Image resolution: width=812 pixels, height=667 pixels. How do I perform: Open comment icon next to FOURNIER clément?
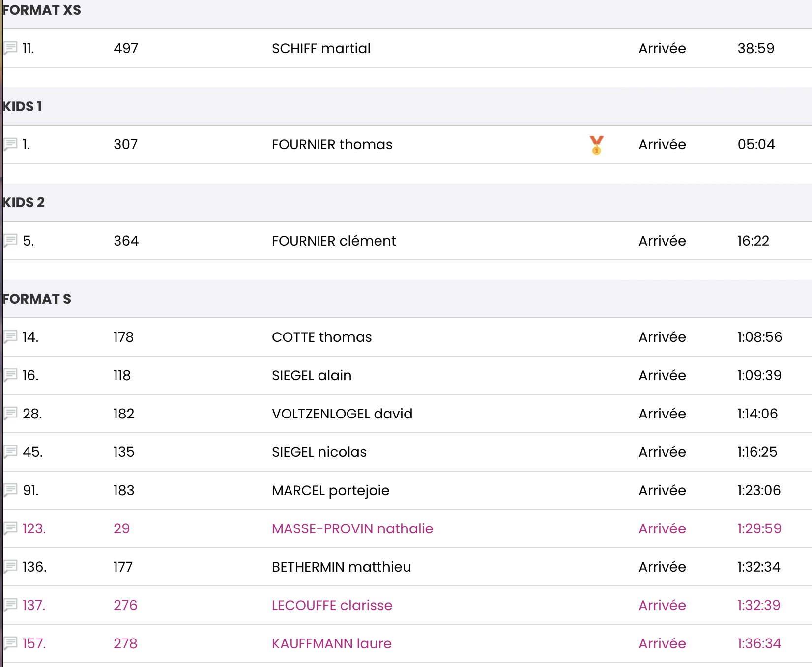coord(10,241)
